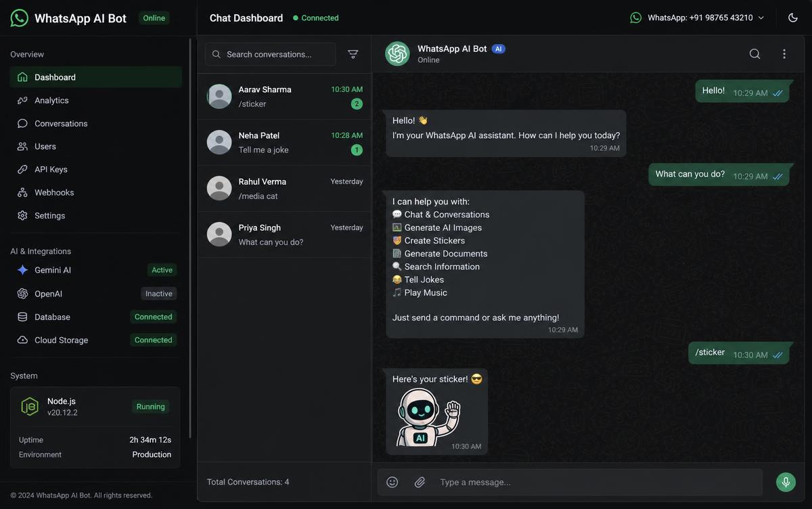
Task: Click the Analytics chart icon
Action: [x=22, y=100]
